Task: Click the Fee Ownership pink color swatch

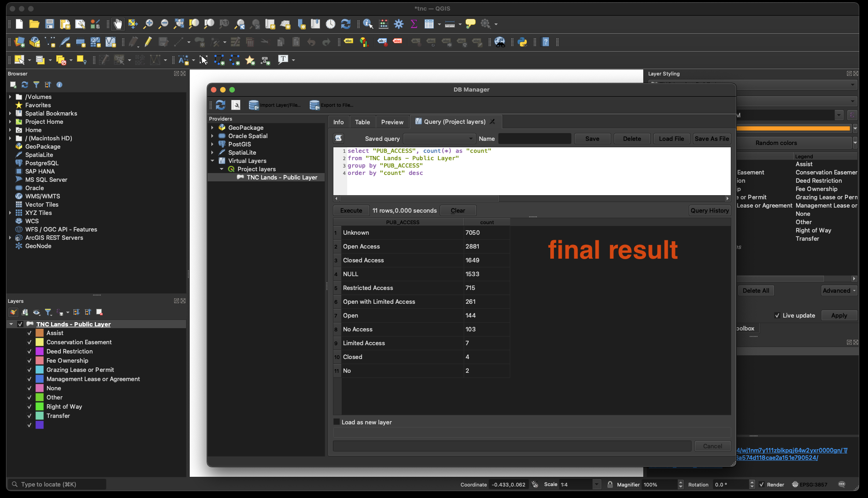Action: click(x=40, y=360)
